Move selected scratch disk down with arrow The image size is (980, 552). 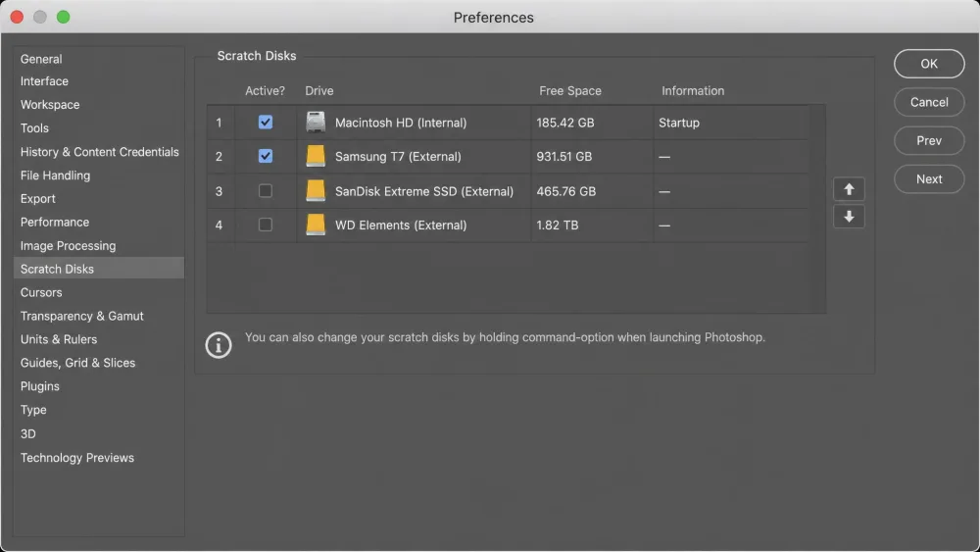849,217
